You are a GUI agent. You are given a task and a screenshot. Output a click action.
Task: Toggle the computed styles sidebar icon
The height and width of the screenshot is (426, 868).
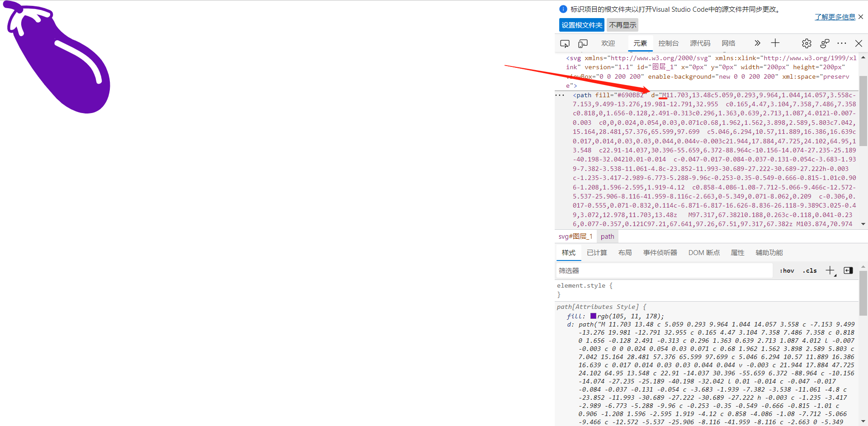pos(848,270)
